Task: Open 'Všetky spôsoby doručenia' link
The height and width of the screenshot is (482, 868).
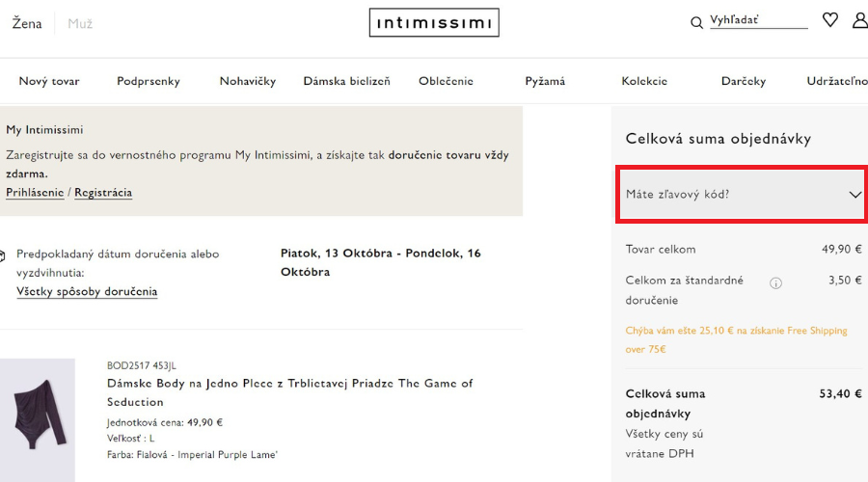Action: 87,291
